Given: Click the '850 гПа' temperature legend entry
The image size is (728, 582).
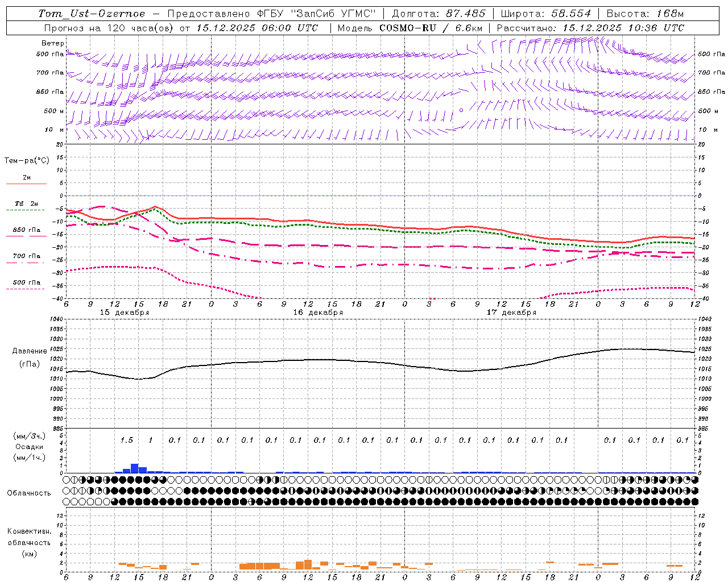Looking at the screenshot, I should [x=26, y=230].
